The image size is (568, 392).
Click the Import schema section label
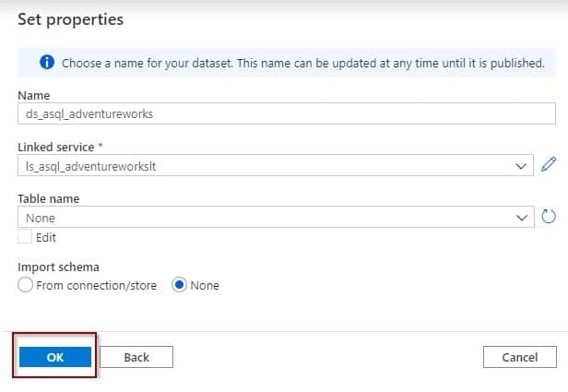[58, 267]
